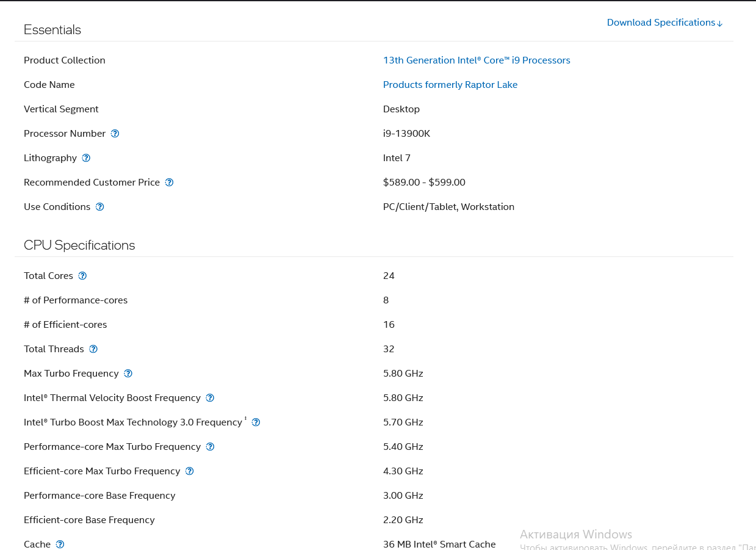Screen dimensions: 756x550
Task: Select the 2.20 GHz base frequency value
Action: (x=403, y=520)
